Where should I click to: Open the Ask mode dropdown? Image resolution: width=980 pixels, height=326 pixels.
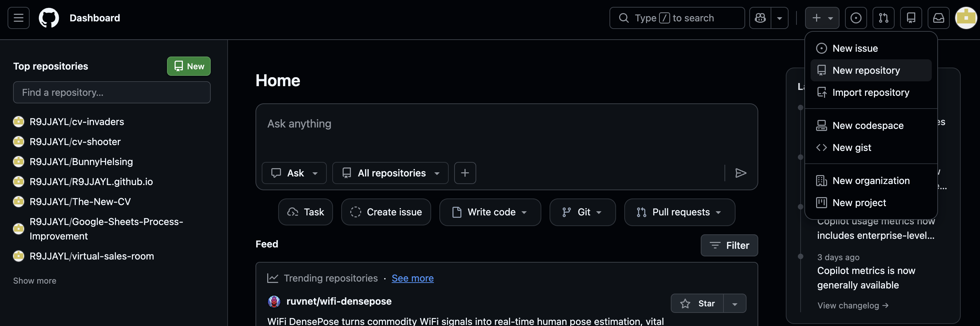[294, 173]
